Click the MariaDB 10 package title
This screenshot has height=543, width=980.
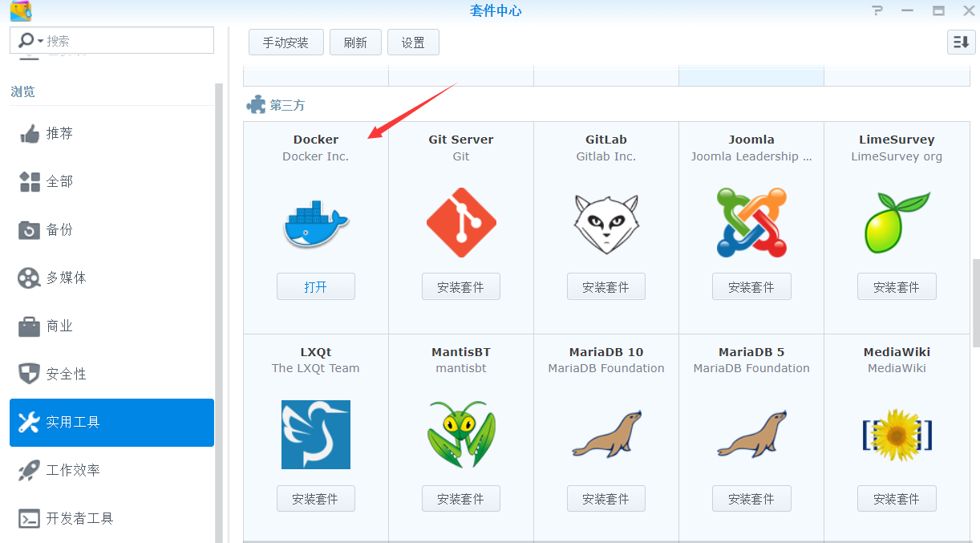[606, 352]
